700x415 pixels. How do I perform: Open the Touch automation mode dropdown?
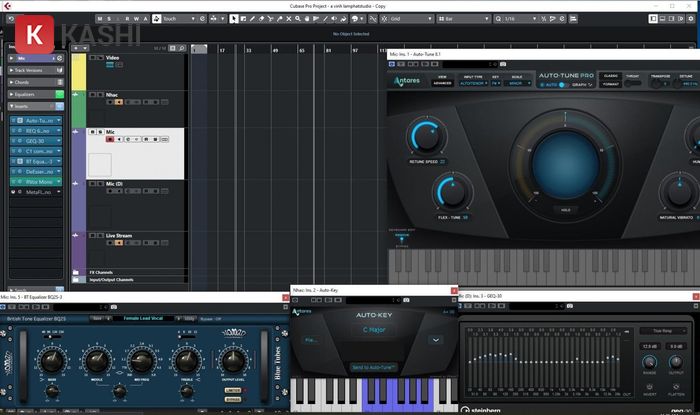tap(179, 19)
